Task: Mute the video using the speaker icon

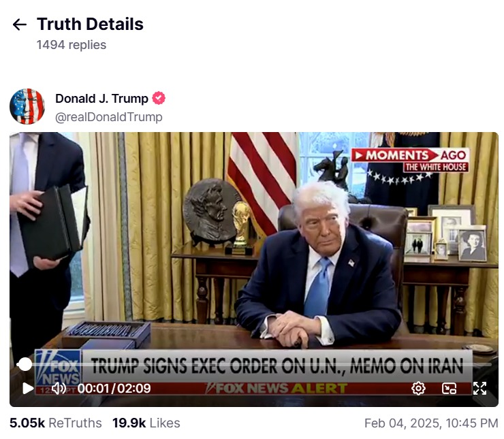Action: click(59, 388)
